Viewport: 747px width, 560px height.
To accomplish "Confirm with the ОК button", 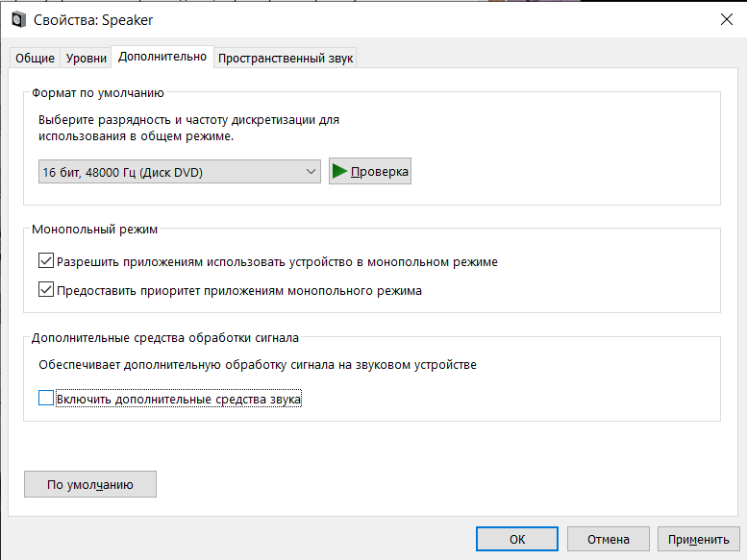I will (517, 539).
